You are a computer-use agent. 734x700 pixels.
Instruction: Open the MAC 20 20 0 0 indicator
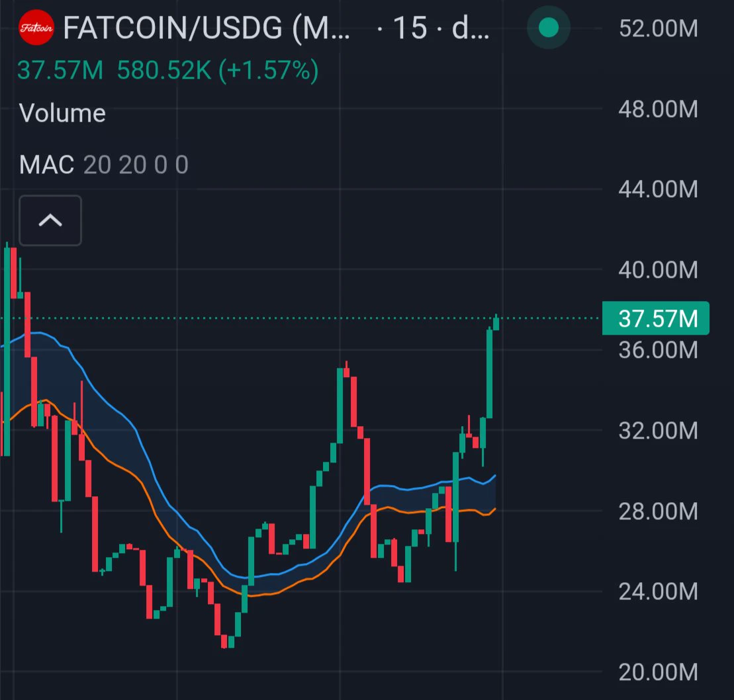103,165
